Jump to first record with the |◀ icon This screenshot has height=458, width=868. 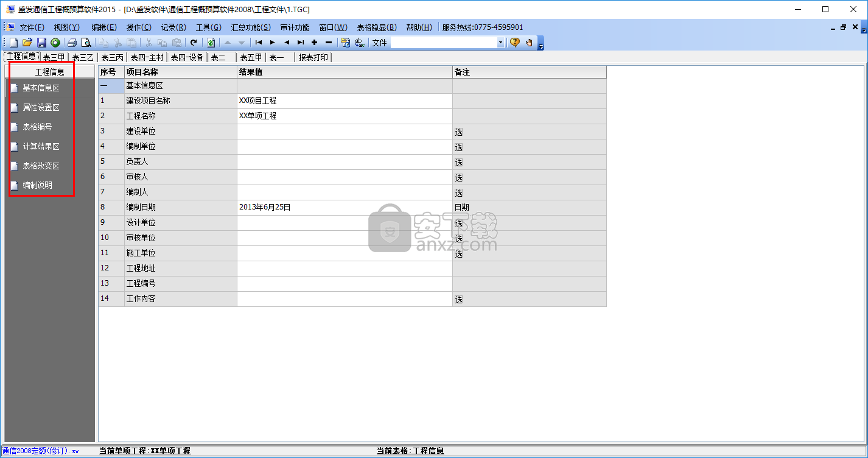point(259,43)
